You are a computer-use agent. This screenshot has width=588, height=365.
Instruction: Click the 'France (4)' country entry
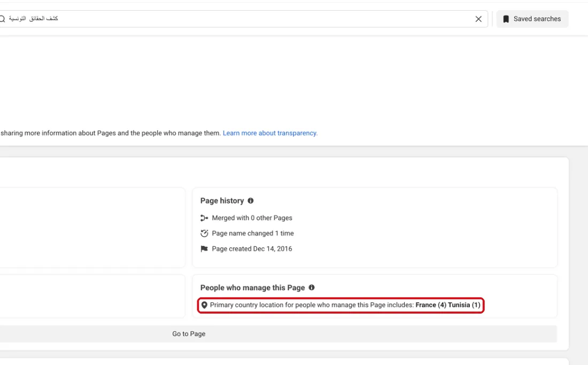point(431,305)
